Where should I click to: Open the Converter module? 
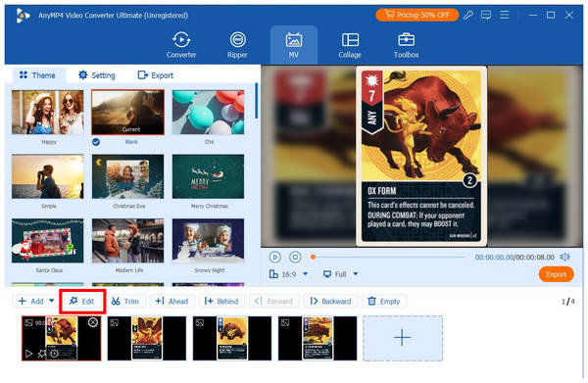181,45
